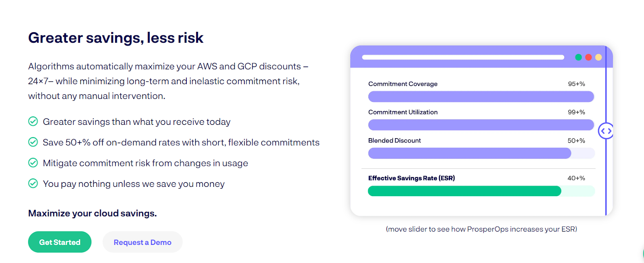The image size is (644, 263).
Task: Click the ESR comparison slider handle
Action: click(x=606, y=131)
